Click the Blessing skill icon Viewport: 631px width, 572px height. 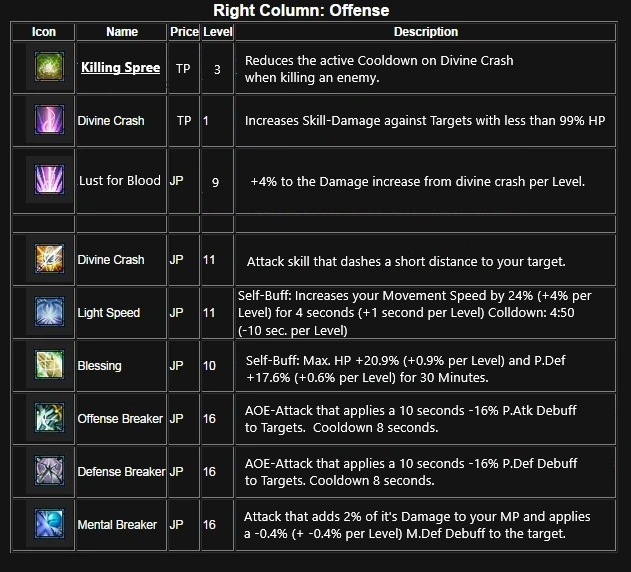pyautogui.click(x=49, y=365)
